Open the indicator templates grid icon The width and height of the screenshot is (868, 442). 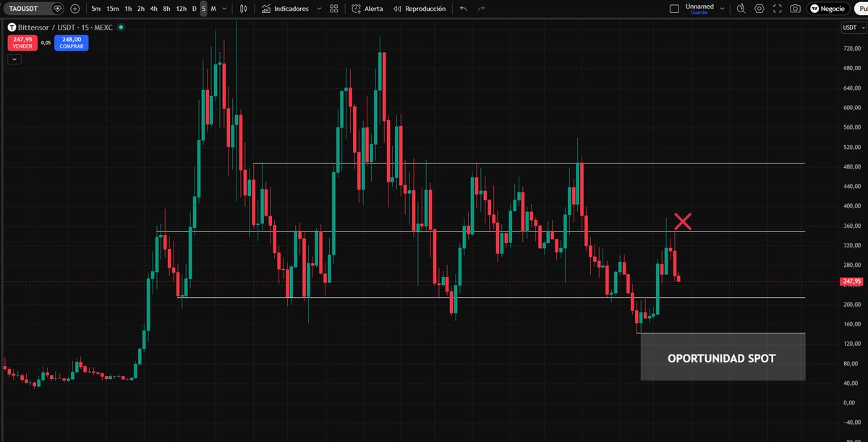tap(333, 9)
